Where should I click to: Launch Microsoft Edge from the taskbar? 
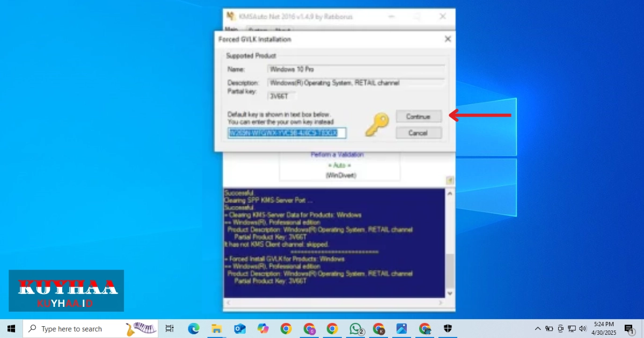(x=194, y=328)
